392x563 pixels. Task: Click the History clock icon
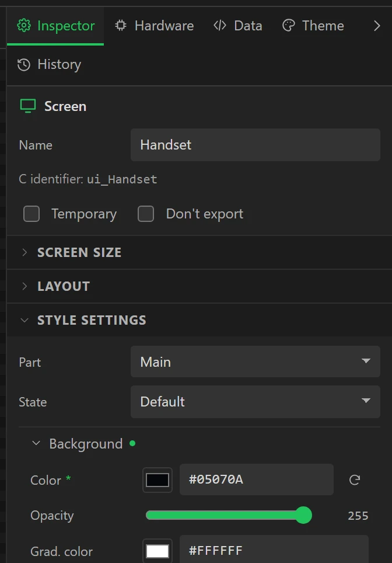coord(24,65)
